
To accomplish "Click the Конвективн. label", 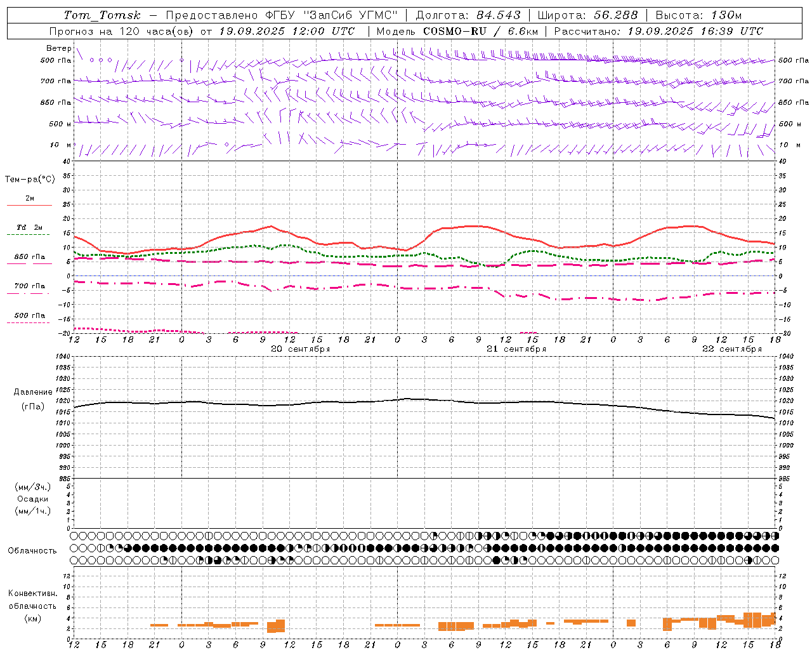I will pos(33,593).
